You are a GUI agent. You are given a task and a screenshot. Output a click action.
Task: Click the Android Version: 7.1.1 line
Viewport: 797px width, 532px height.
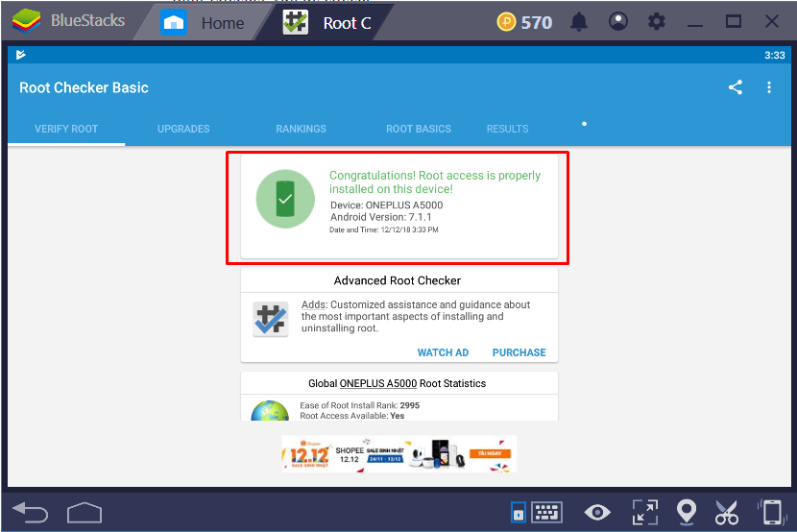[380, 217]
